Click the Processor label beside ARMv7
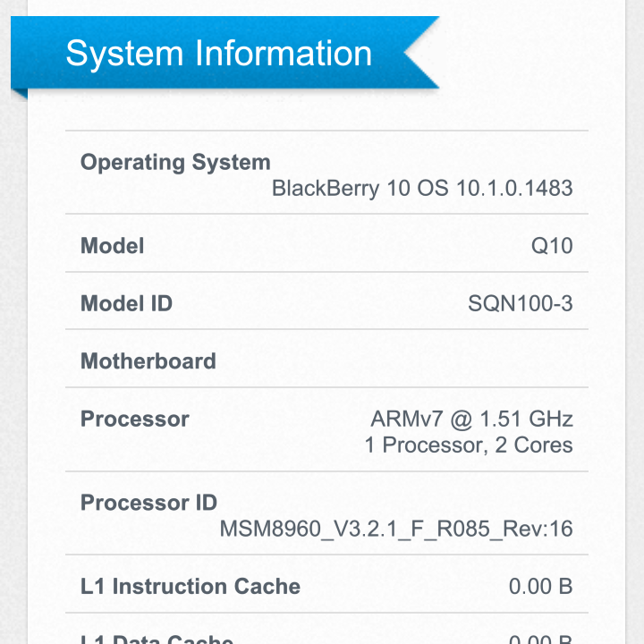The width and height of the screenshot is (644, 644). [135, 419]
